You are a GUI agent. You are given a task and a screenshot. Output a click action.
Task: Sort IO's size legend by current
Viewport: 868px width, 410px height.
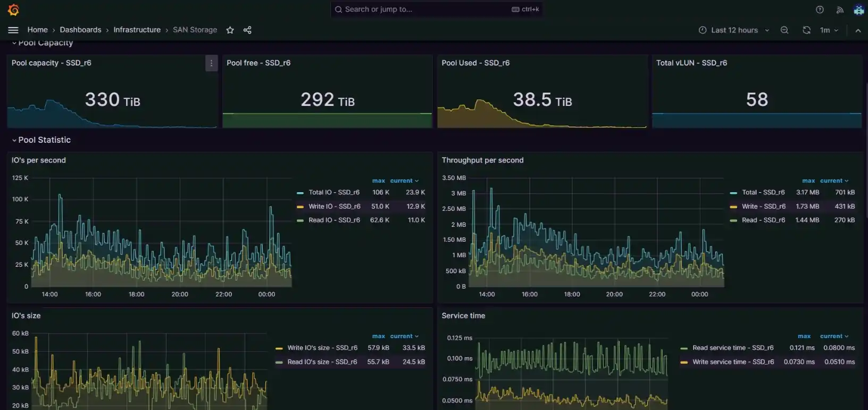(404, 336)
